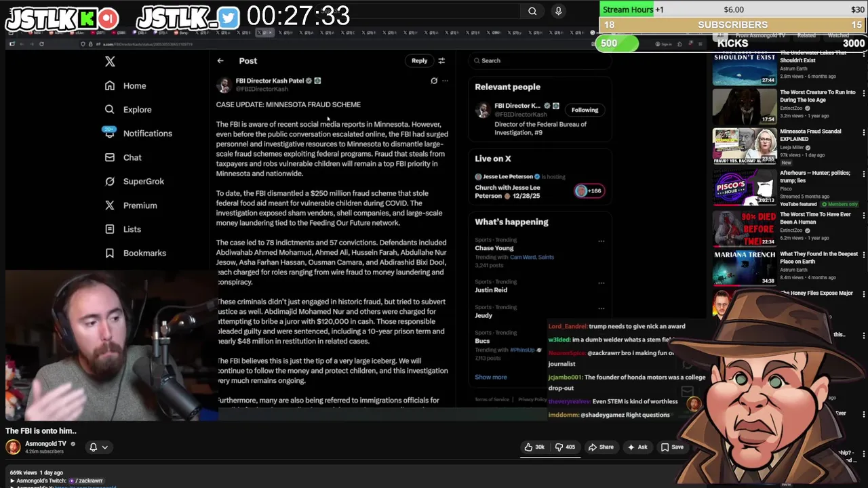Select SuperGrok in the X navigation

point(143,181)
